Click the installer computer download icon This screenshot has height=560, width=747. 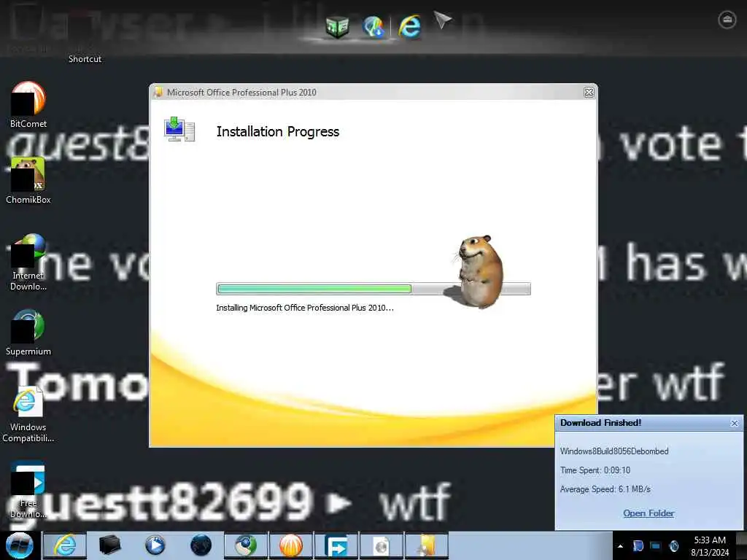coord(179,129)
